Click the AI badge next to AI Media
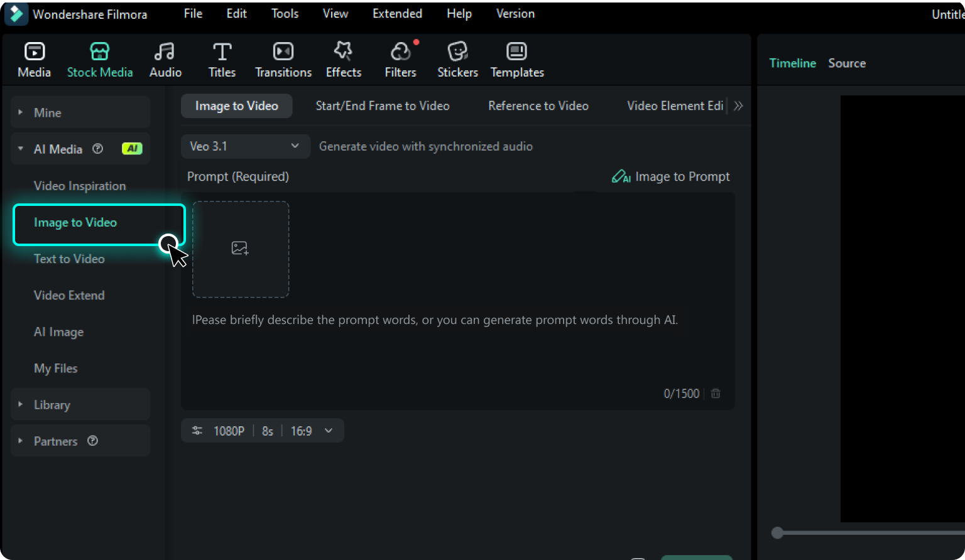 click(132, 149)
